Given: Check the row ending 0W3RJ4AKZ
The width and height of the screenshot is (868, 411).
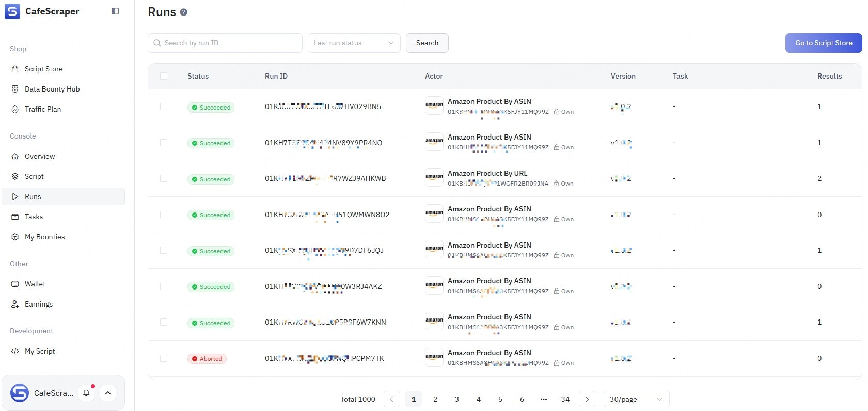Looking at the screenshot, I should tap(164, 286).
